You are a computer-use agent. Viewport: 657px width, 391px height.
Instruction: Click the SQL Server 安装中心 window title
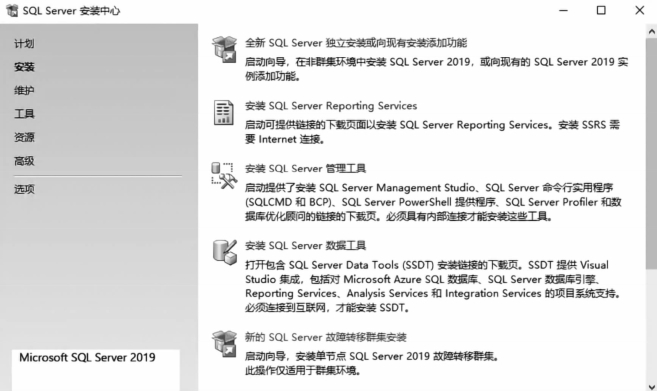(71, 11)
